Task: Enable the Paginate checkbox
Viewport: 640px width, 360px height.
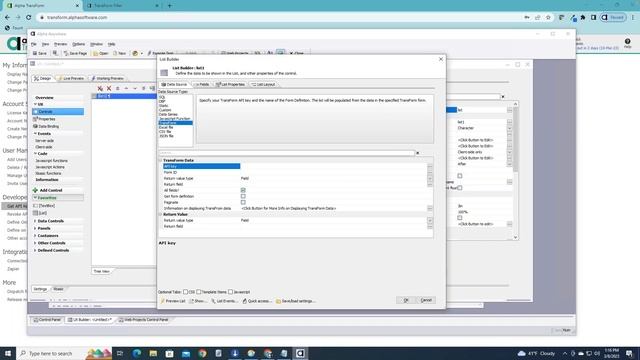Action: pos(243,202)
